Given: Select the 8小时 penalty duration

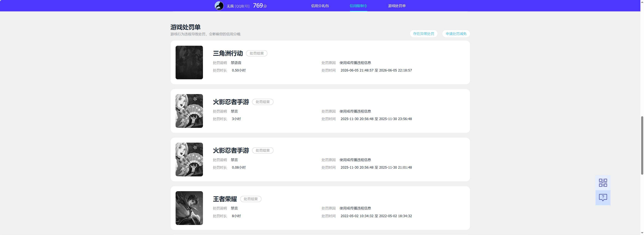Looking at the screenshot, I should [236, 216].
